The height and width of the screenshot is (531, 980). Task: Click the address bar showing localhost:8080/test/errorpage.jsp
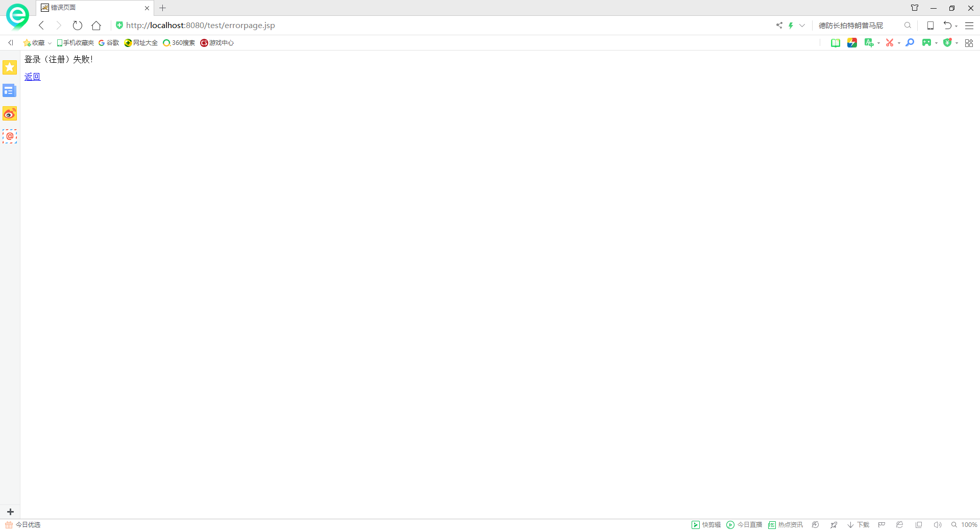pyautogui.click(x=200, y=26)
